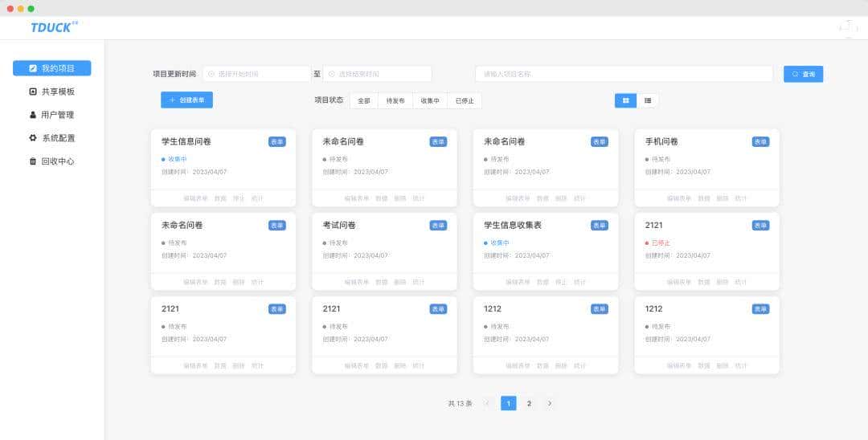The image size is (868, 440).
Task: Click 编辑表单 on 手机问卷 card
Action: point(678,198)
